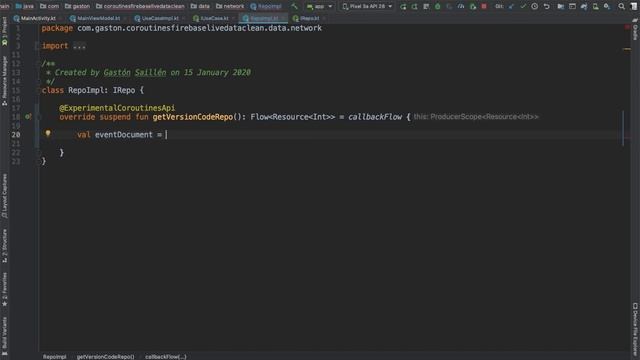Open the Favorites tool window

click(x=4, y=289)
